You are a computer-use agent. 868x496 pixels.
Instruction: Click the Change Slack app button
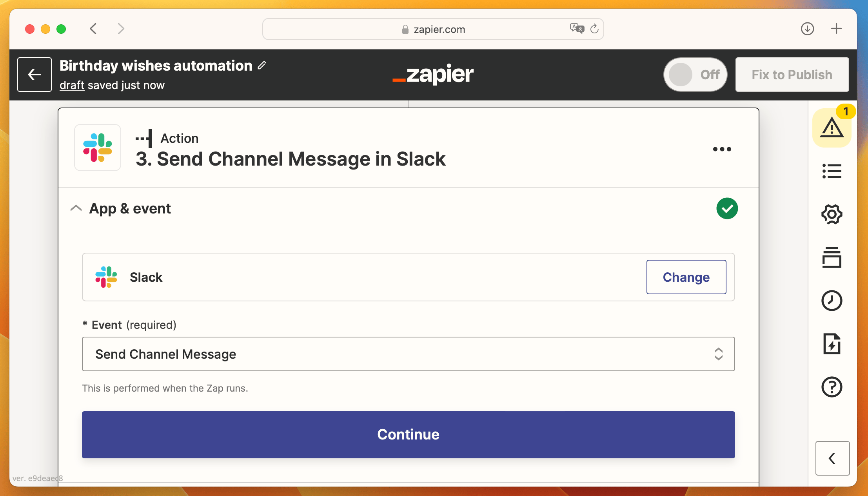pyautogui.click(x=686, y=277)
